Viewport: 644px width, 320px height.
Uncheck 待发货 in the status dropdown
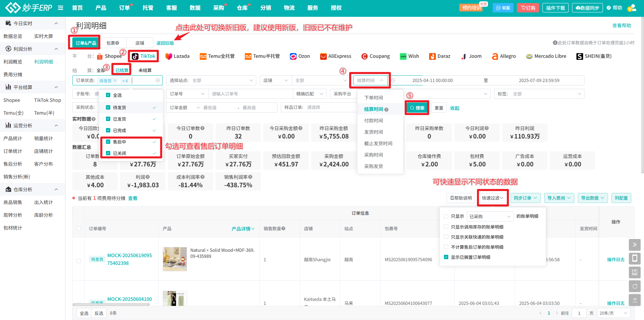[x=108, y=108]
